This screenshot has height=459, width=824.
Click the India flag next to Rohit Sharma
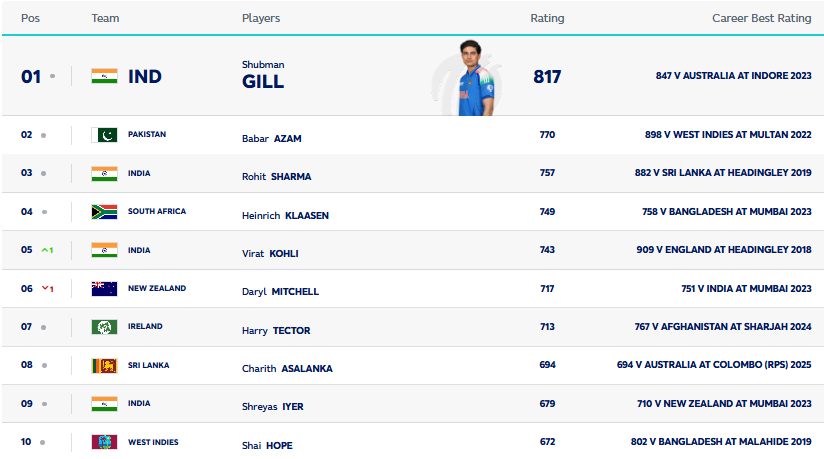(x=104, y=174)
